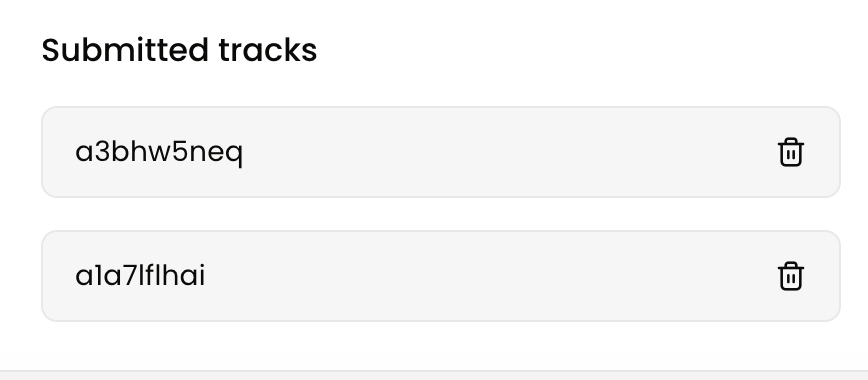
Task: Select the a1a7lflhai track name text
Action: coord(140,276)
